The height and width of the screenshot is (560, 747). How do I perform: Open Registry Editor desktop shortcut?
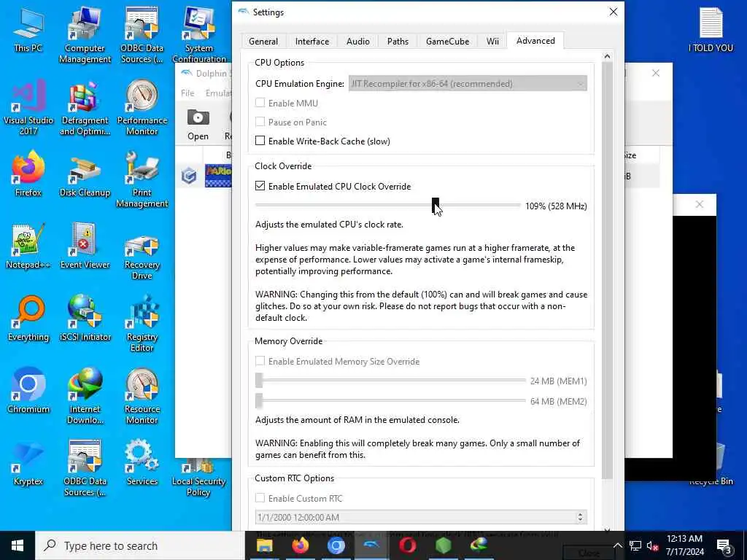[x=142, y=324]
